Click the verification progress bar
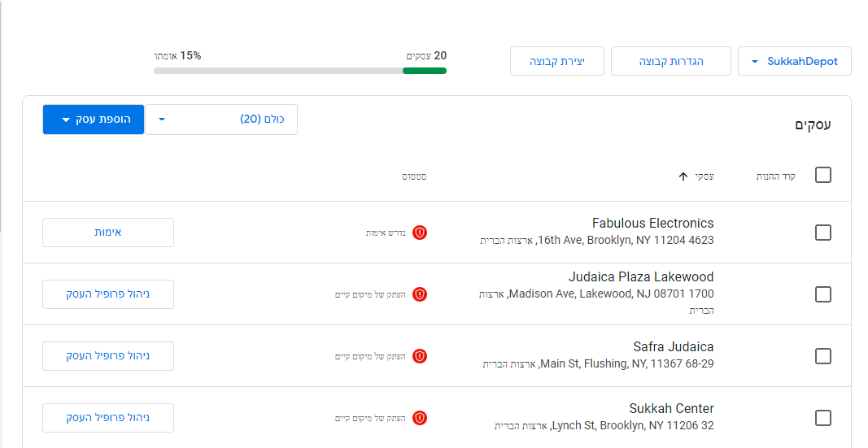 (299, 71)
